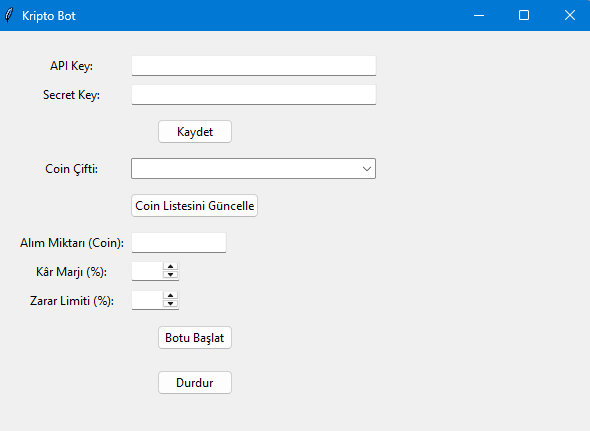
Task: Start the bot with Botu Başlat
Action: [x=195, y=338]
